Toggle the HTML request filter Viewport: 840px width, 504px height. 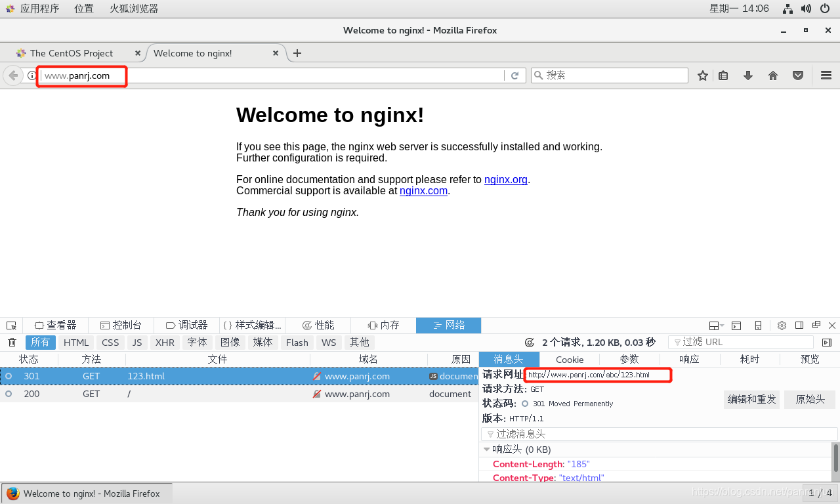coord(76,343)
